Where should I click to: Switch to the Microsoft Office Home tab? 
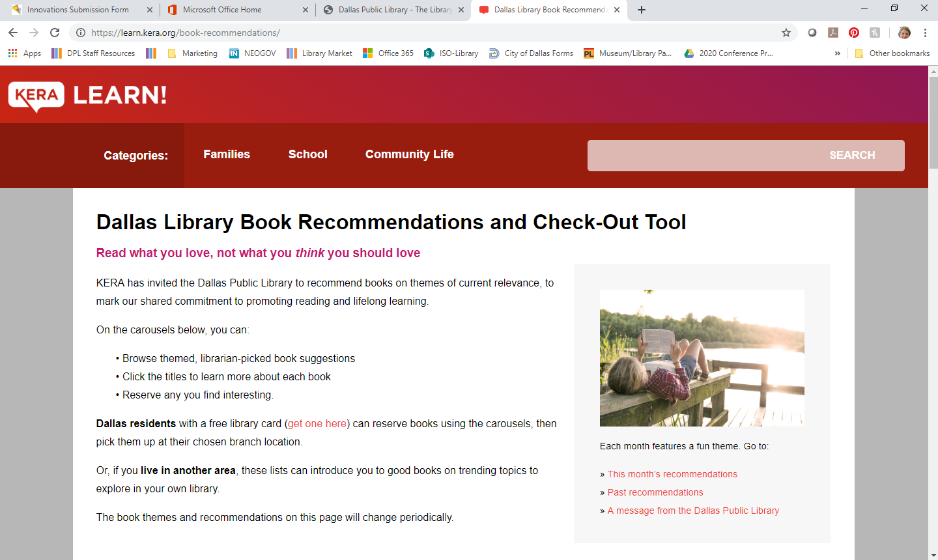click(x=237, y=10)
